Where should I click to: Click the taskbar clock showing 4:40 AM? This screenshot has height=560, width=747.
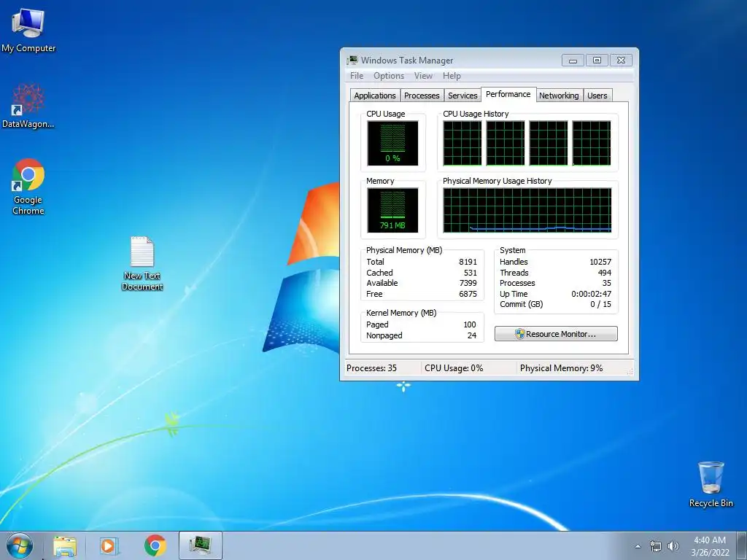(710, 546)
